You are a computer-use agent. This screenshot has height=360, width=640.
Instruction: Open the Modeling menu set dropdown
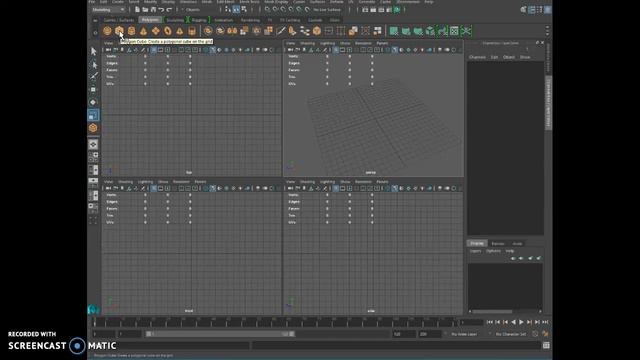pyautogui.click(x=108, y=9)
